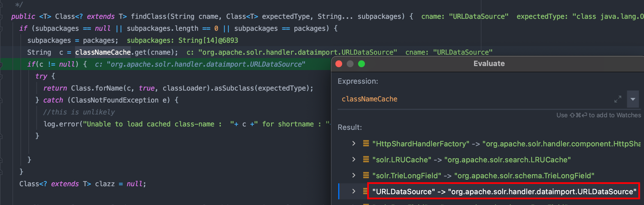Screen dimensions: 644x205
Task: Click the entry icon beside solr.TrieLongField
Action: click(x=366, y=175)
